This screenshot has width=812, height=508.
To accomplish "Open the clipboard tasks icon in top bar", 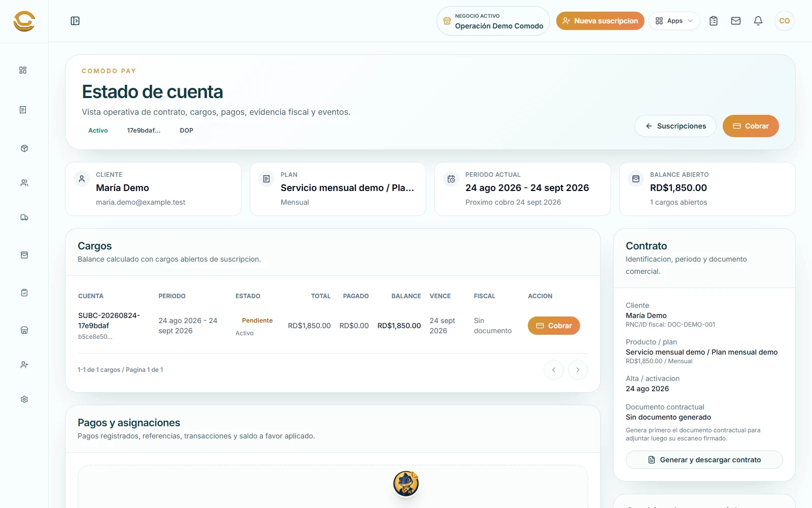I will pos(714,21).
